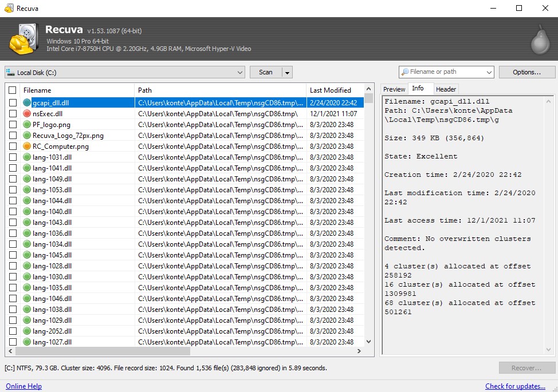Click the green status dot for lang-1038.dll
The image size is (558, 392).
(27, 309)
